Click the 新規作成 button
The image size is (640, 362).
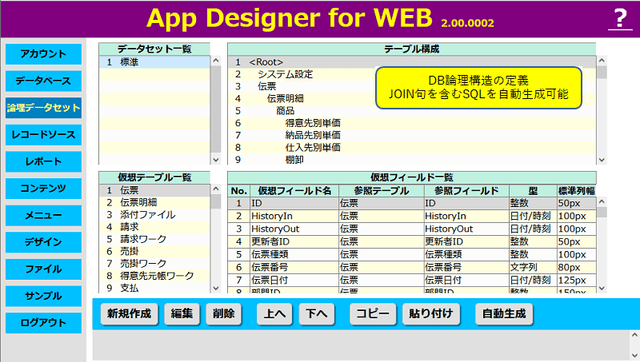129,314
